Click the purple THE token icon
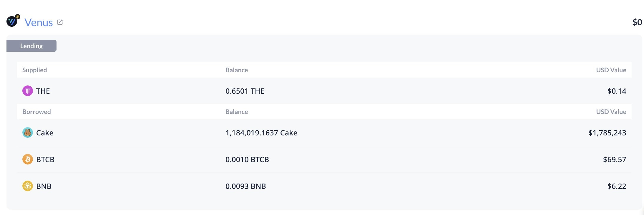Screen dimensions: 644x215 point(28,91)
